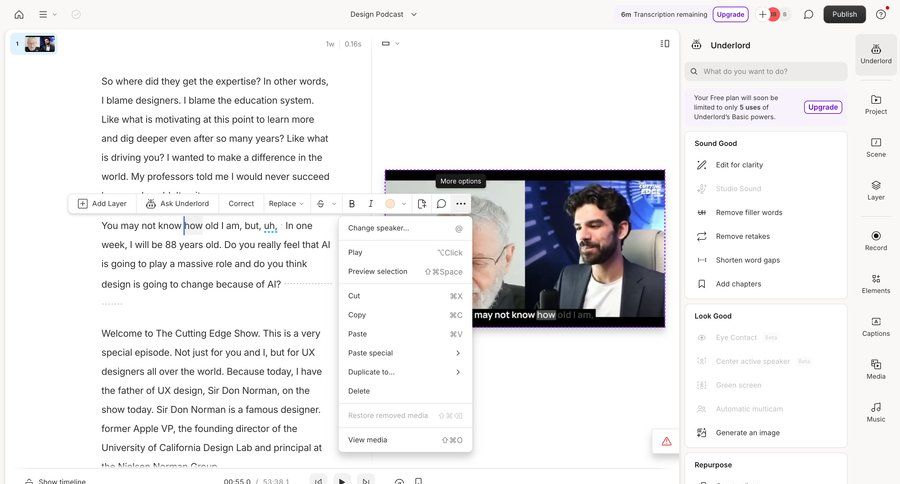Choose Delete from the context menu
Screen dimensions: 900x484
click(405, 391)
